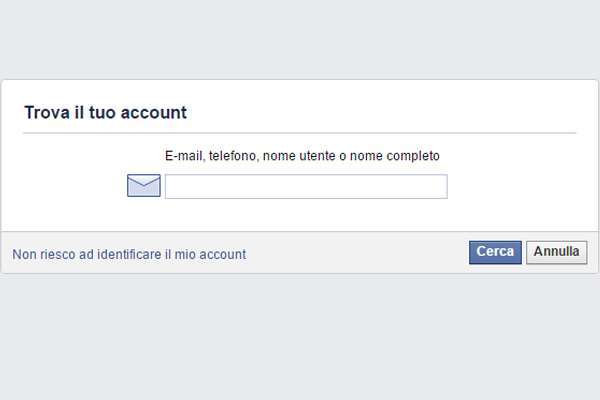
Task: Hit the Cerca search button left of Annulla
Action: (x=495, y=252)
